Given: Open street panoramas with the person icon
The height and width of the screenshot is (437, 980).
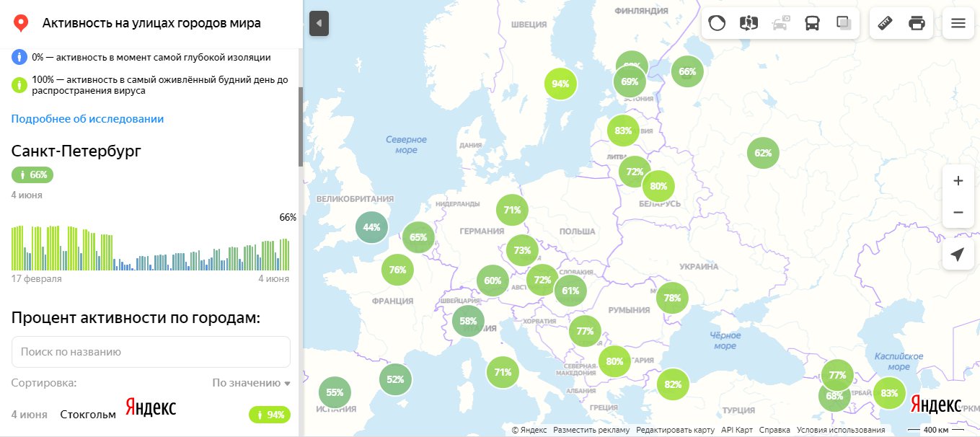Looking at the screenshot, I should [x=749, y=23].
